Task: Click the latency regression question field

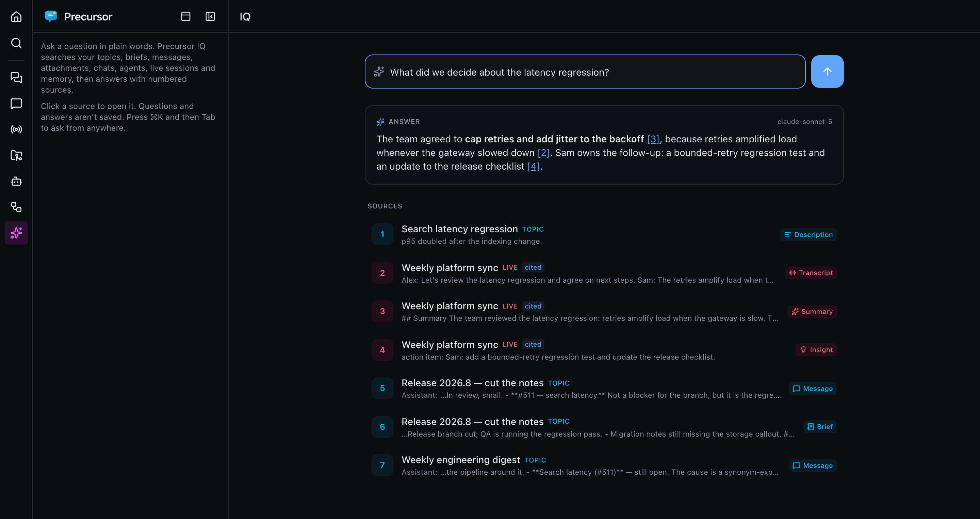Action: pyautogui.click(x=585, y=72)
